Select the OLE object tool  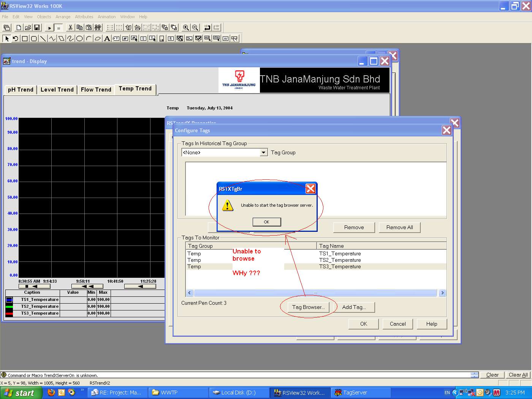click(207, 38)
